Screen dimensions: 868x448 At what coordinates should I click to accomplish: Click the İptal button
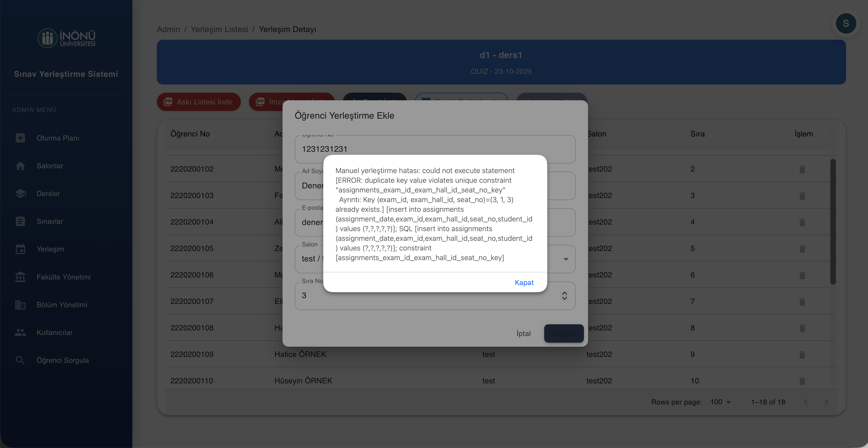pyautogui.click(x=523, y=333)
